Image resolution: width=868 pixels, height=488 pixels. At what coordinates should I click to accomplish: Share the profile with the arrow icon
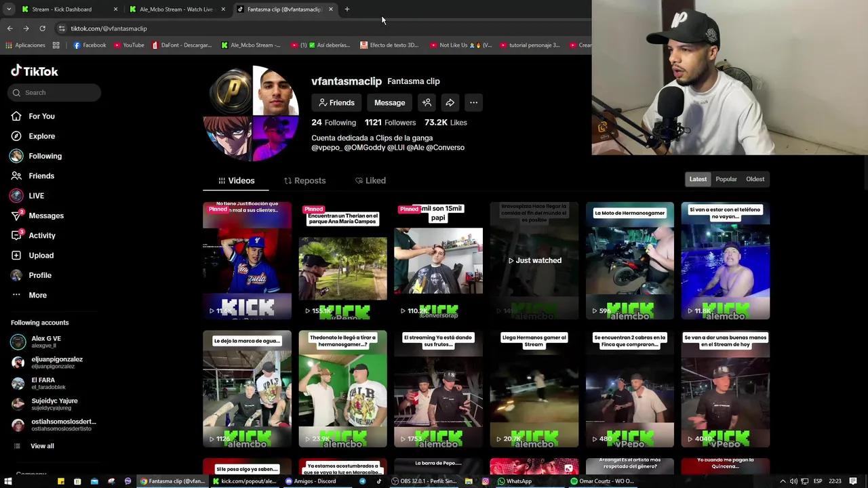pos(450,102)
